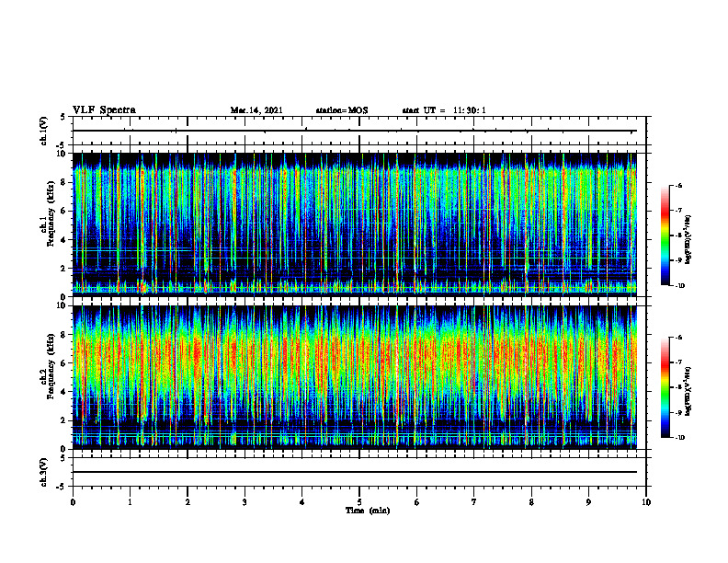Click the "6" tick on the time axis
Screen dimensions: 728x563
coord(417,502)
